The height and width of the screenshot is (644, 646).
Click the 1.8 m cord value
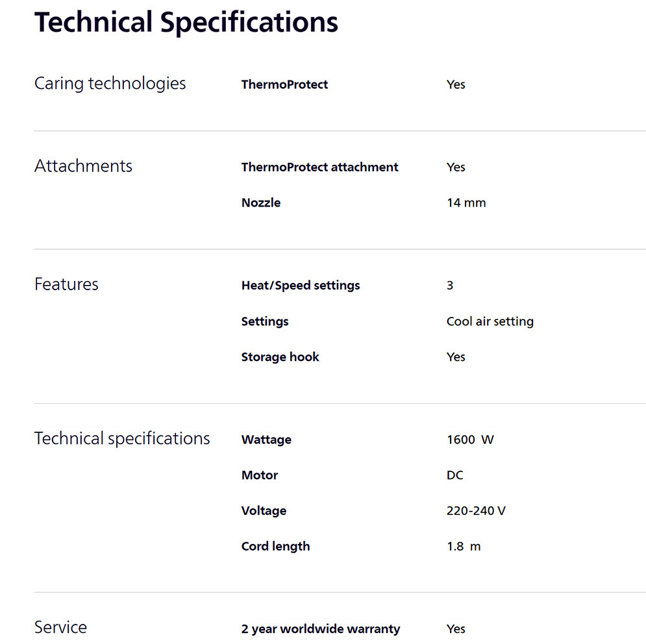(x=463, y=546)
